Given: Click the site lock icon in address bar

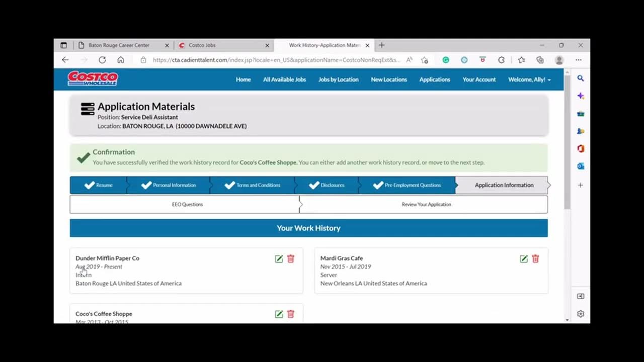Looking at the screenshot, I should [x=143, y=60].
